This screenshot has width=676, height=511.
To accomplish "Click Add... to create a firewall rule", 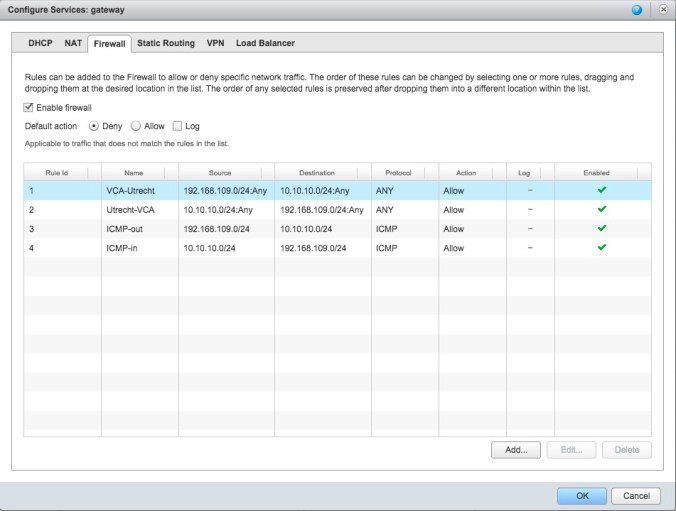I will point(516,450).
